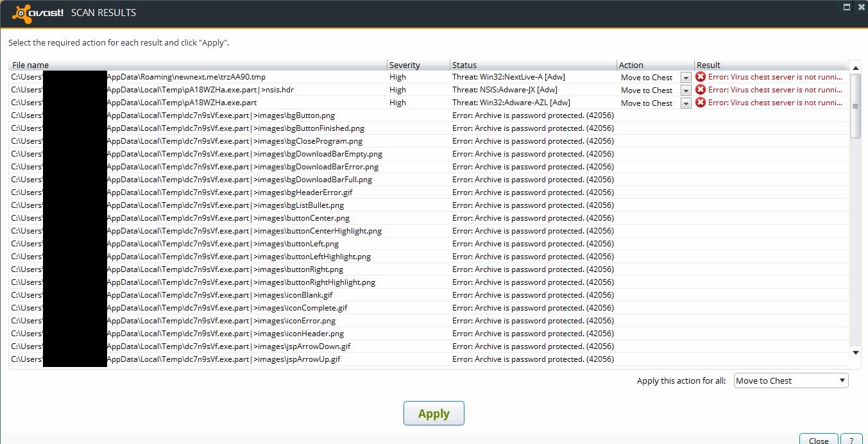Select the buttonLeftHighlight.png file row
868x444 pixels.
click(x=429, y=257)
